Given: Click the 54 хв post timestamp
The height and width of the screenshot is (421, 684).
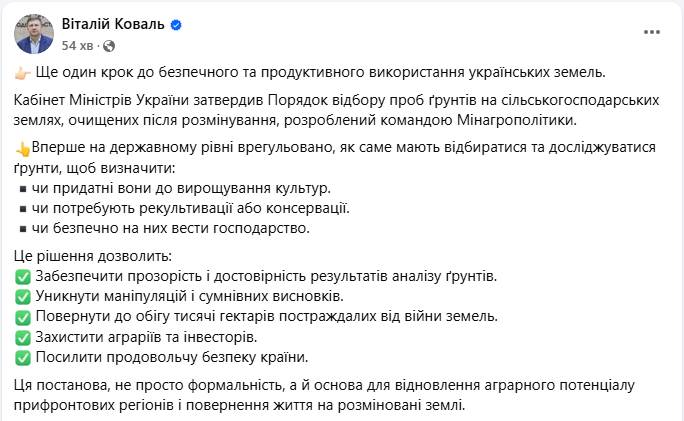Looking at the screenshot, I should tap(78, 46).
